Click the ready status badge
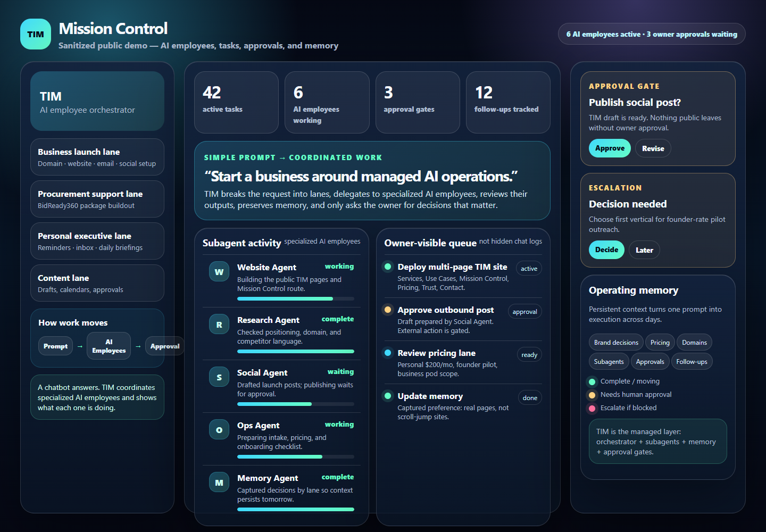 pyautogui.click(x=529, y=355)
